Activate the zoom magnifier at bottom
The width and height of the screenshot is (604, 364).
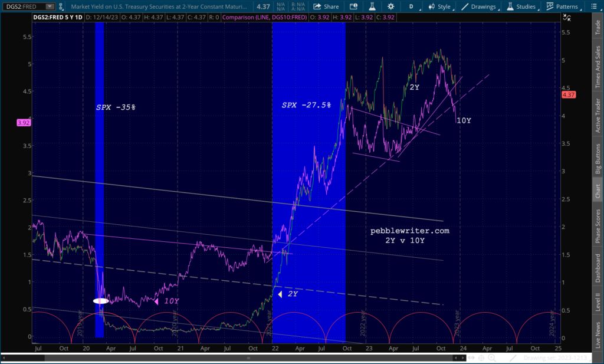click(x=492, y=358)
